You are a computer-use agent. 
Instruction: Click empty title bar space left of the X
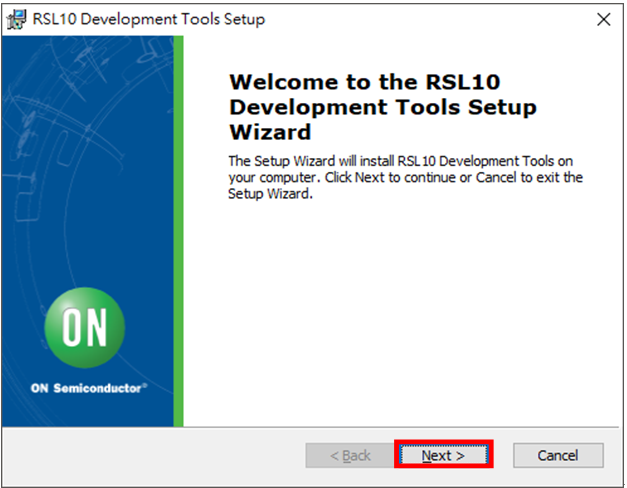[x=450, y=19]
